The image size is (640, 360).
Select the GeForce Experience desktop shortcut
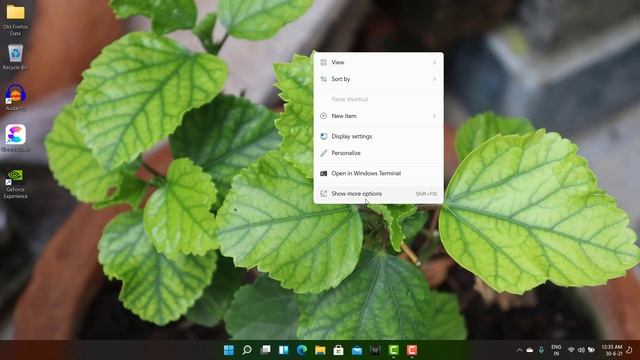pyautogui.click(x=16, y=184)
